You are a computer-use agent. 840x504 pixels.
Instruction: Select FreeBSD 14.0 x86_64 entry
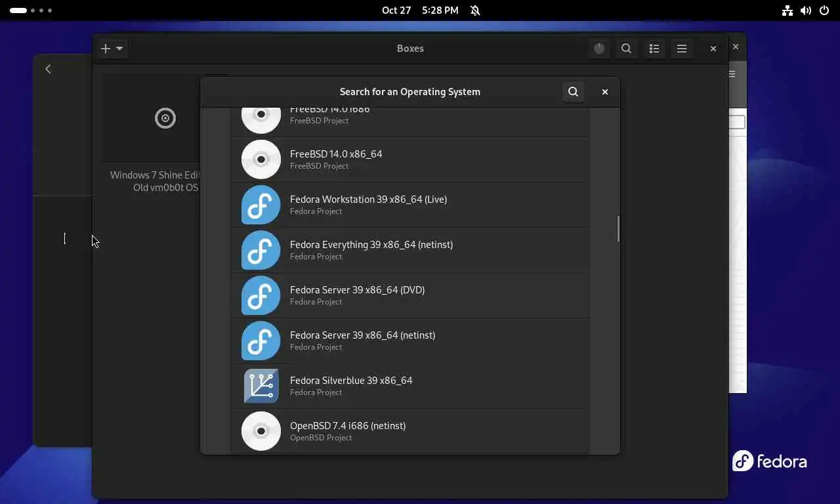pyautogui.click(x=410, y=159)
